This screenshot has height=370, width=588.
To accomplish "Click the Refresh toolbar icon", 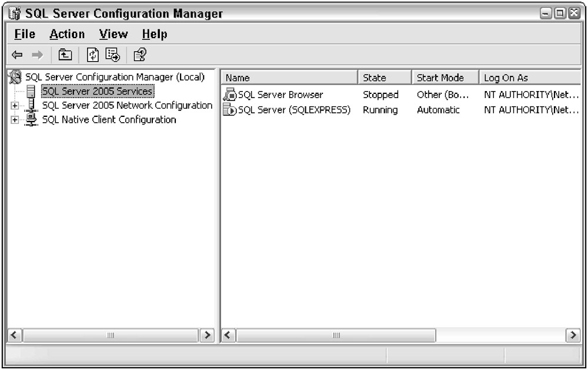I will [93, 55].
